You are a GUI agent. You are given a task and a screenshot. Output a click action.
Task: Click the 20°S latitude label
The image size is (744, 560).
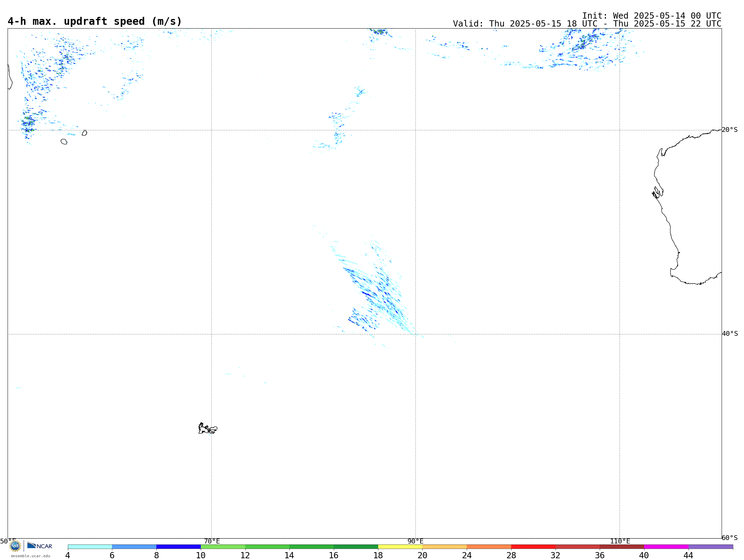[730, 130]
